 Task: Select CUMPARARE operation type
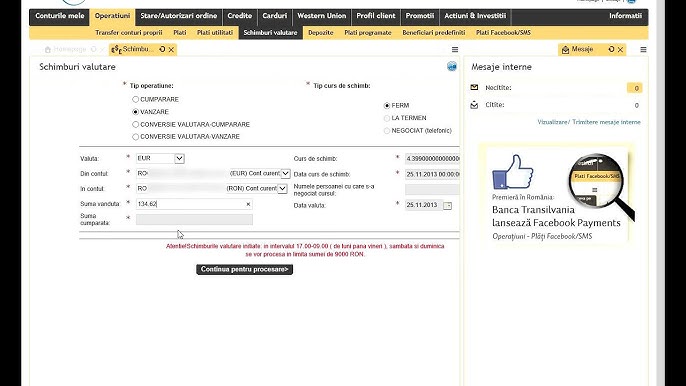point(136,100)
